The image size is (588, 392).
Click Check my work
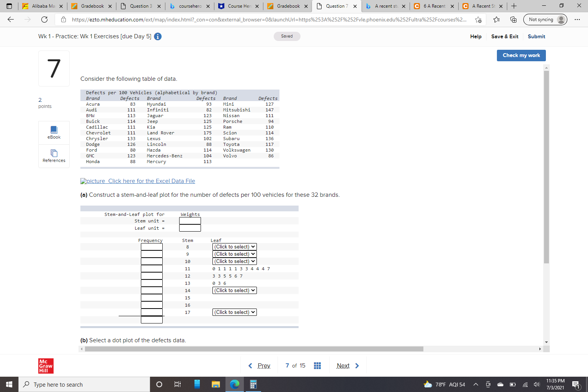(521, 55)
